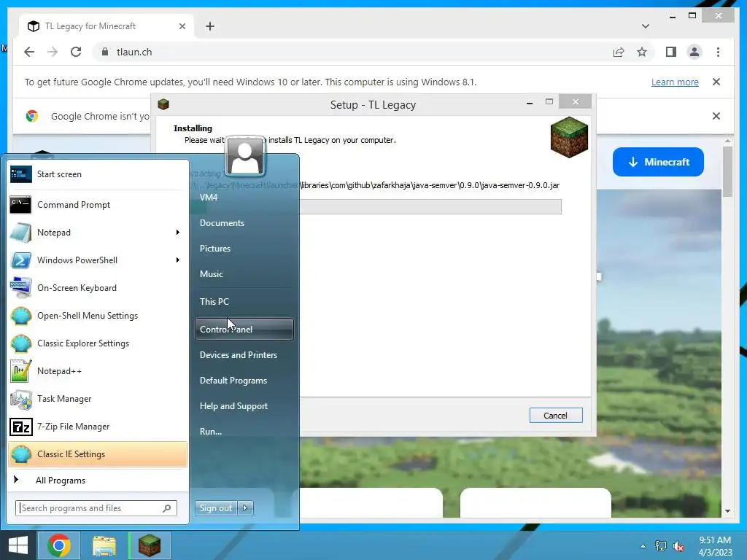The height and width of the screenshot is (560, 747).
Task: Expand the Windows PowerShell submenu arrow
Action: (x=178, y=260)
